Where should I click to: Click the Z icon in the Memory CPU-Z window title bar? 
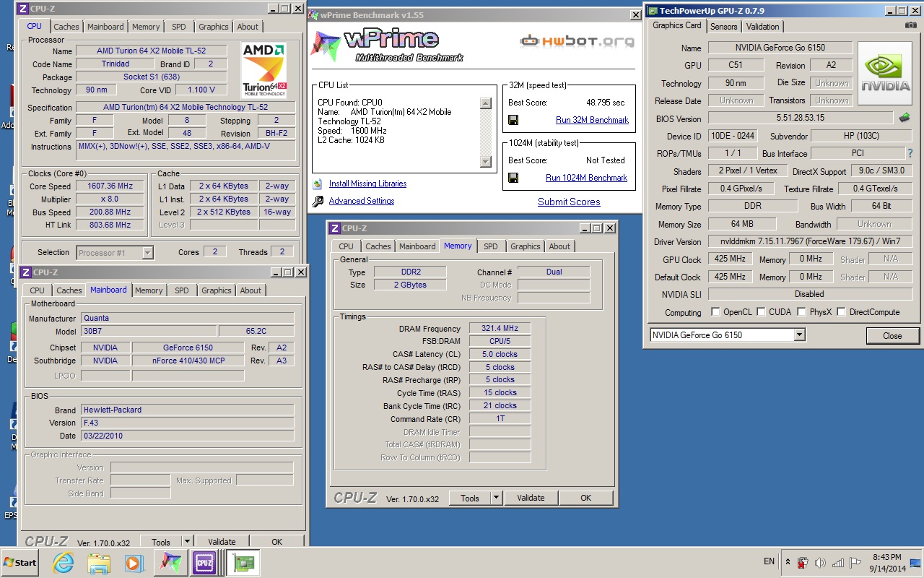334,228
